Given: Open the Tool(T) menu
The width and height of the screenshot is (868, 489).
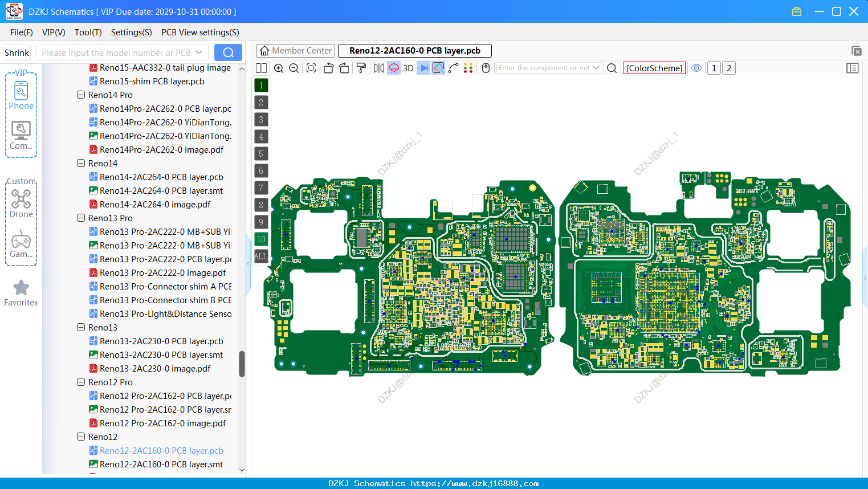Looking at the screenshot, I should tap(88, 32).
